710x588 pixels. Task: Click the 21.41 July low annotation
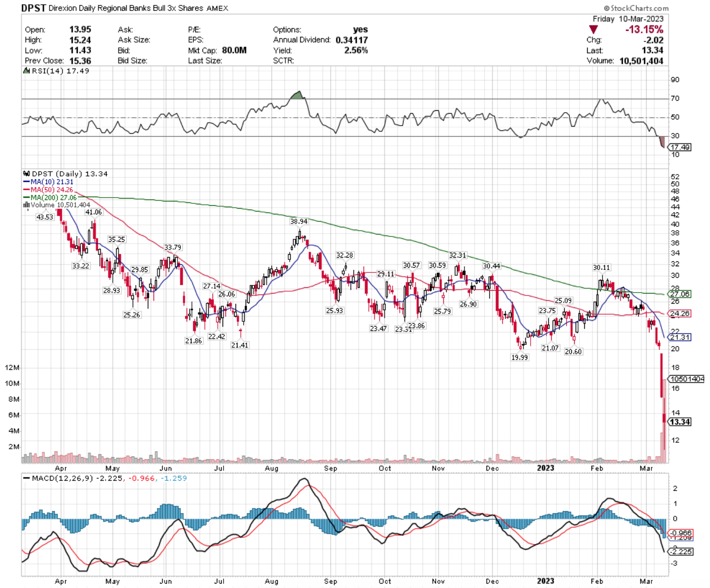coord(239,345)
